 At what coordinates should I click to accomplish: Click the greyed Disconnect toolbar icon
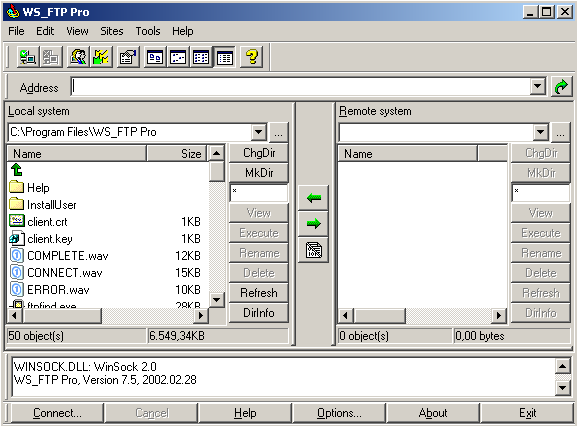pyautogui.click(x=50, y=57)
